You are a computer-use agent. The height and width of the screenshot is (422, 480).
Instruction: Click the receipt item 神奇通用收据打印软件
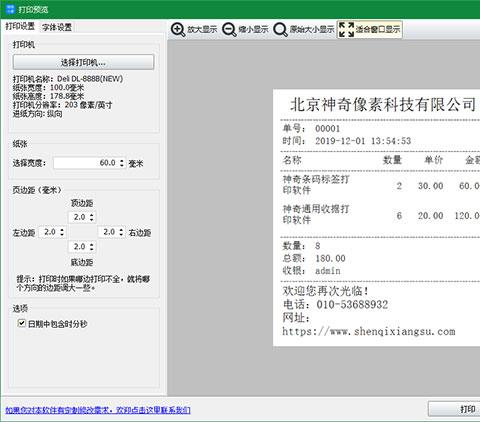coord(316,214)
